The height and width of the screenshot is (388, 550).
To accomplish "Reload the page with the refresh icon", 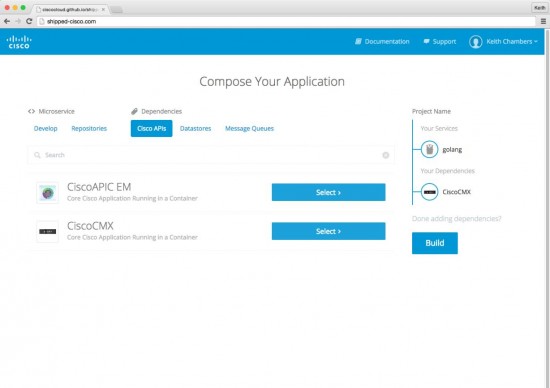I will [x=29, y=21].
